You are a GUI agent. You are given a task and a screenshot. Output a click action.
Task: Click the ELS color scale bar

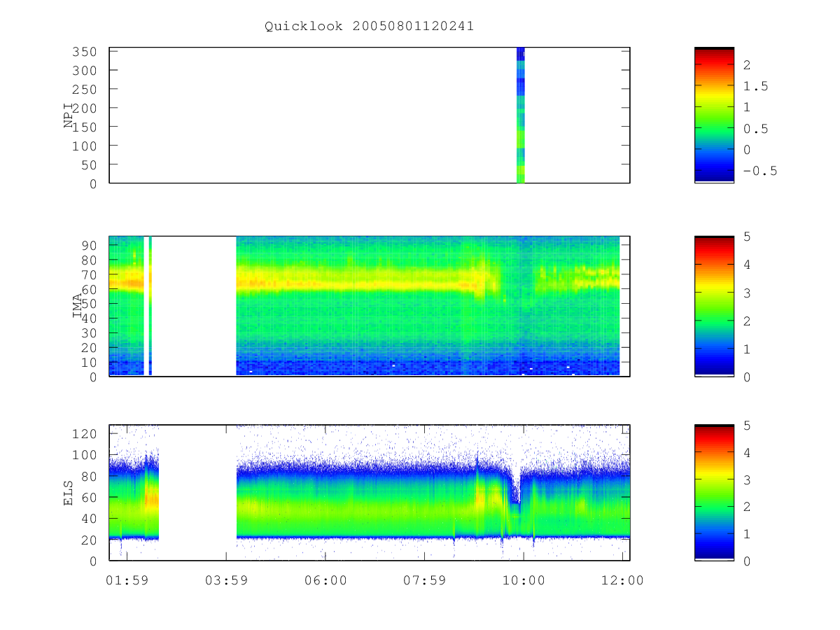(714, 492)
